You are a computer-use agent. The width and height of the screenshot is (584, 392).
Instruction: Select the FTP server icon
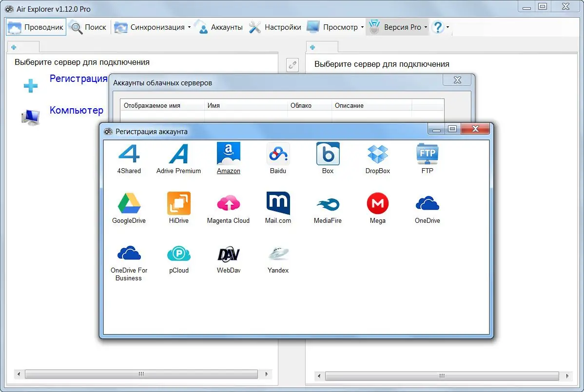pos(427,154)
